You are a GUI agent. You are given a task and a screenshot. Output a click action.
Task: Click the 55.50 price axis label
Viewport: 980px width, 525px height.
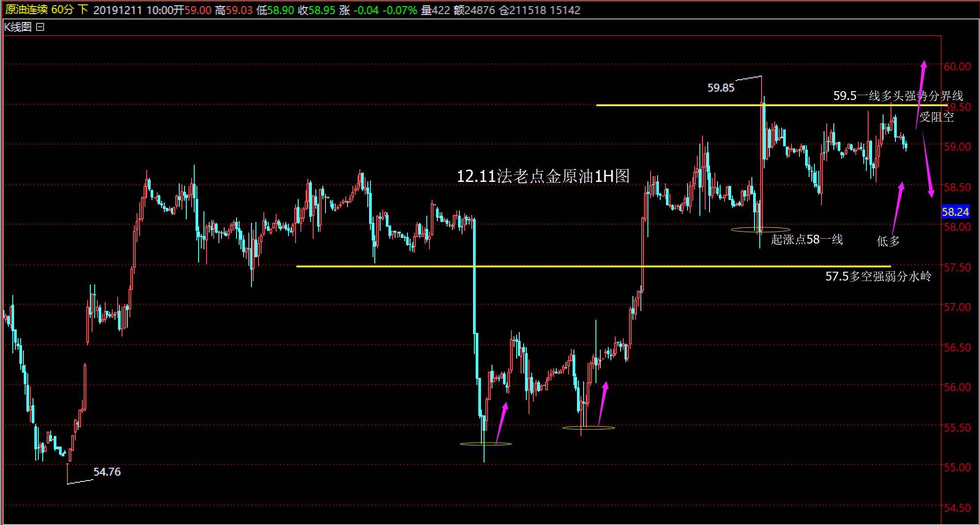click(x=957, y=428)
